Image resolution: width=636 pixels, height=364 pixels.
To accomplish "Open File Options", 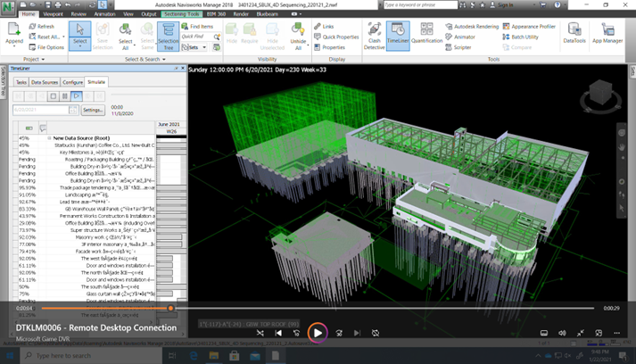I will (46, 47).
